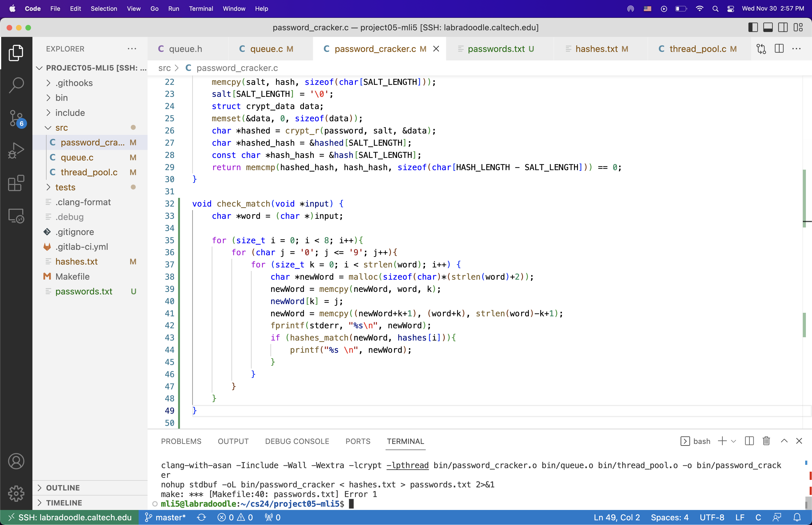Toggle the primary side bar visibility
The height and width of the screenshot is (525, 812).
pos(753,28)
